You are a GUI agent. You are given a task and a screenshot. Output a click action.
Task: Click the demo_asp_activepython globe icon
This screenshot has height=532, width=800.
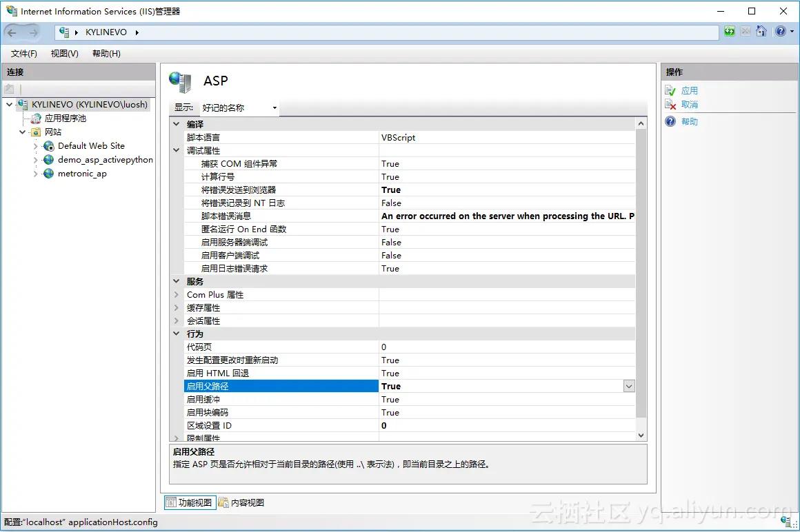point(48,160)
